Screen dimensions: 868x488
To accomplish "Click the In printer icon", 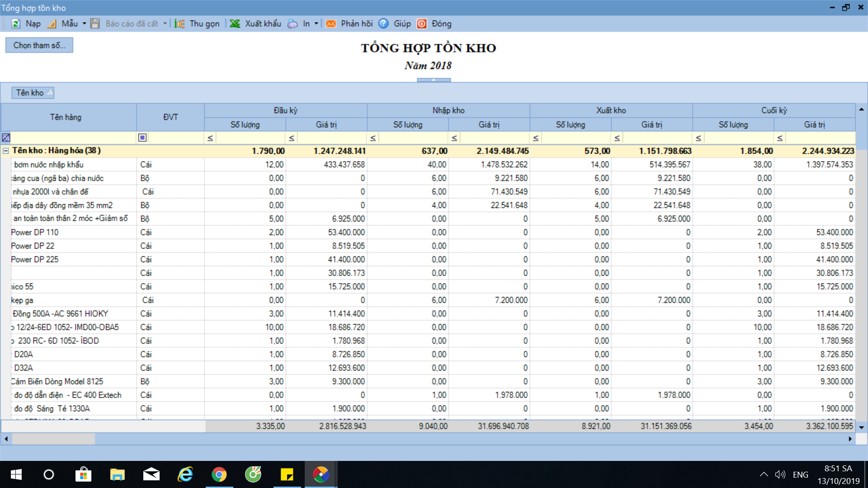I will point(293,24).
